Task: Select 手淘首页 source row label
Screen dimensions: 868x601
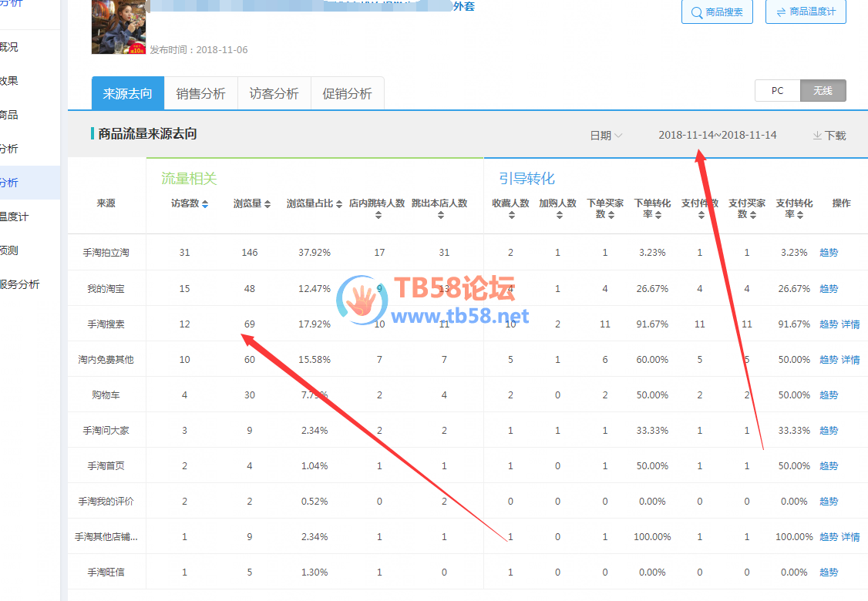Action: [106, 466]
